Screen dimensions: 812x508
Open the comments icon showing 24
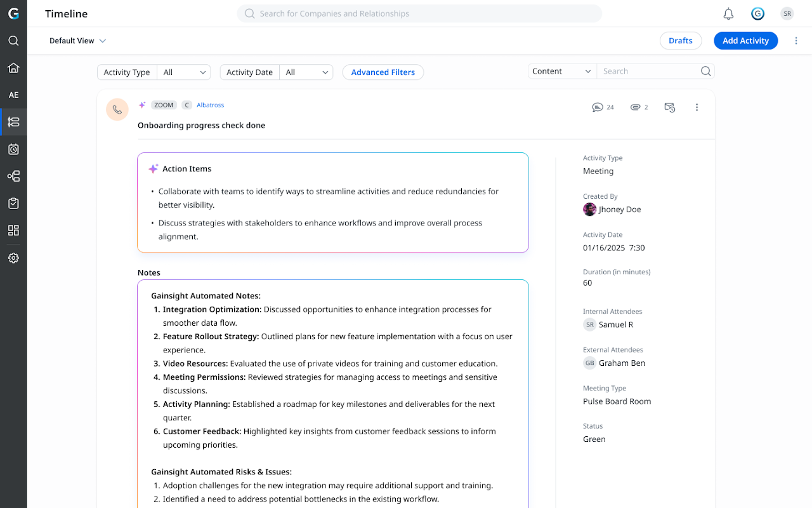[603, 107]
